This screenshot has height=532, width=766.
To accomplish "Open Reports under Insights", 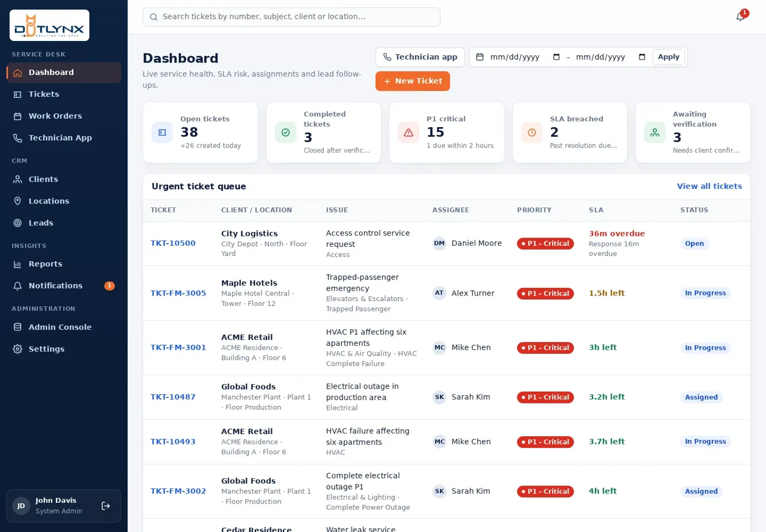I will point(64,264).
